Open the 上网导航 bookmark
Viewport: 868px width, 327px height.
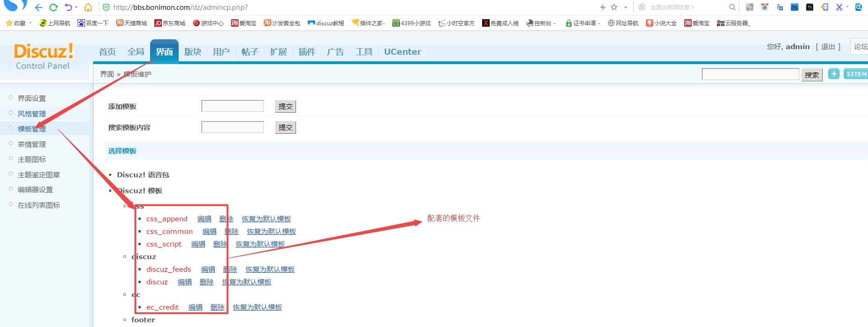pyautogui.click(x=55, y=23)
